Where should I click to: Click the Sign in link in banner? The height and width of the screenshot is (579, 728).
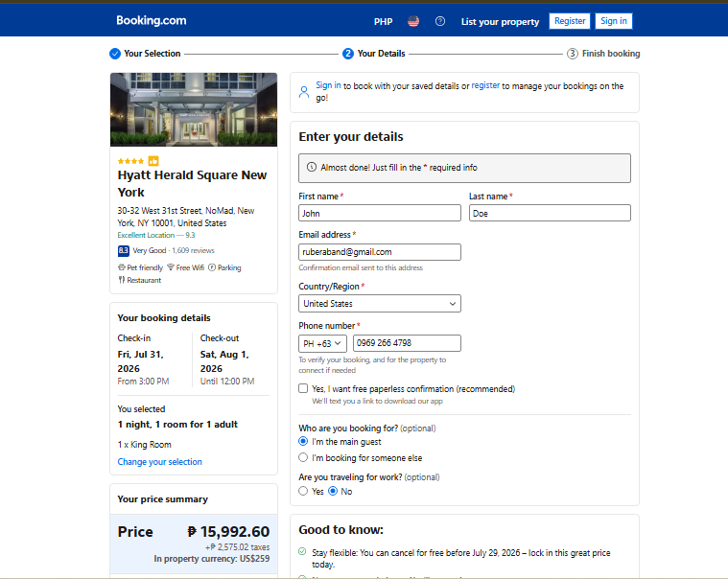coord(328,85)
